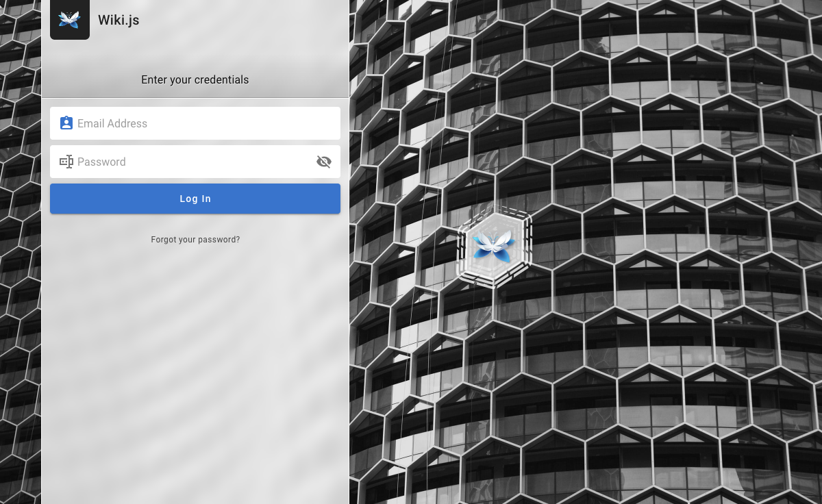Click the Wiki.js title text

point(119,20)
